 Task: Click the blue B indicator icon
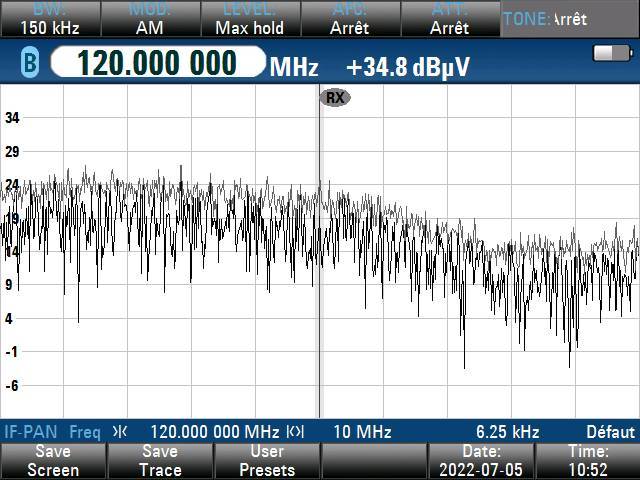pos(27,65)
